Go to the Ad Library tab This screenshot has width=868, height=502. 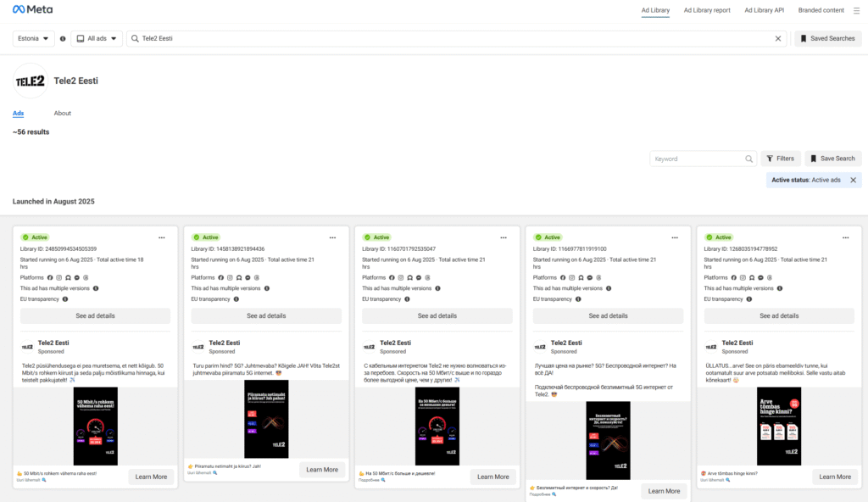coord(655,10)
